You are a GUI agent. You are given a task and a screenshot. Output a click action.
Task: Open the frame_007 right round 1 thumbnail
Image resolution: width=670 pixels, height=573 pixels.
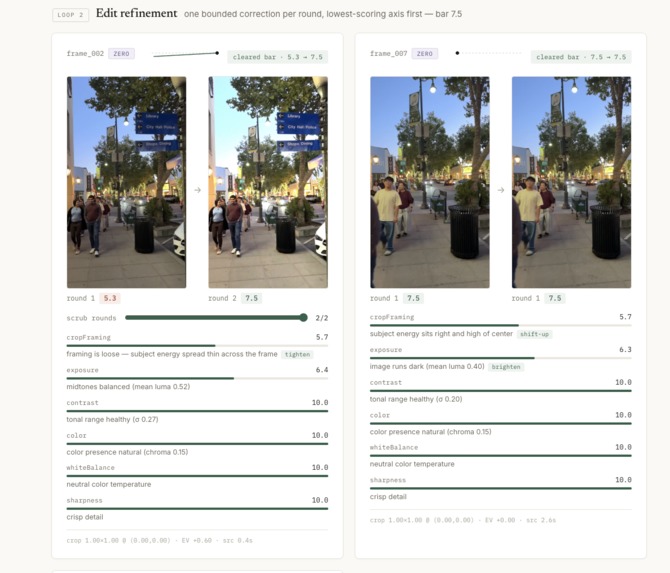571,182
